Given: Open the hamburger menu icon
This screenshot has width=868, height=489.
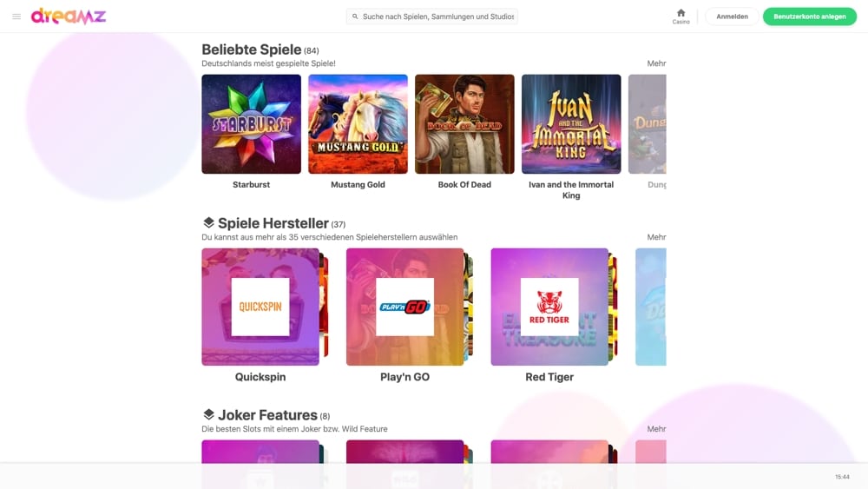Looking at the screenshot, I should [16, 17].
